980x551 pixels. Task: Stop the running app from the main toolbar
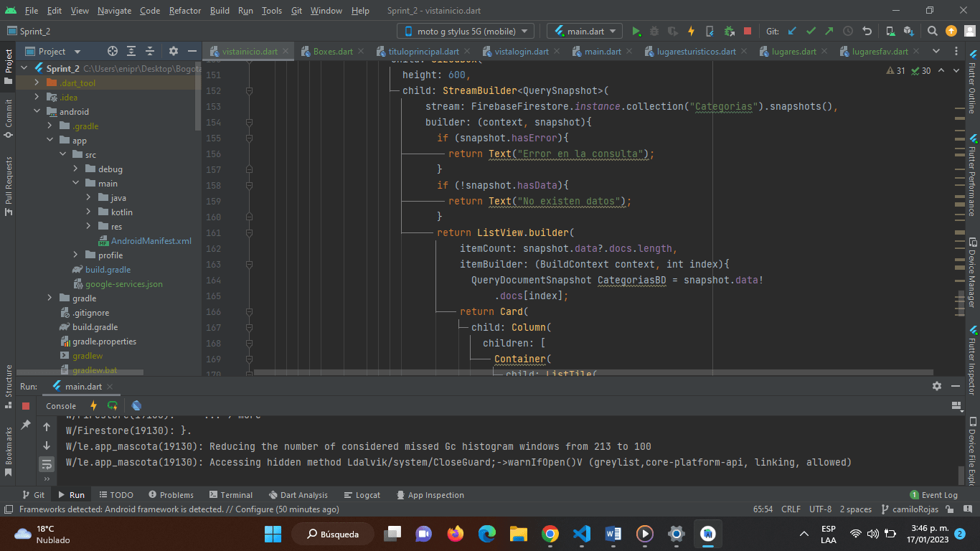tap(748, 31)
